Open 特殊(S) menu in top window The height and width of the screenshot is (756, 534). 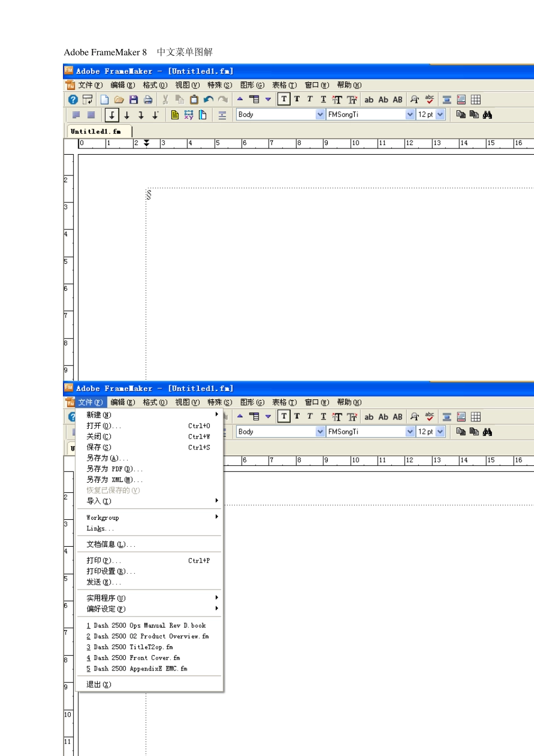[220, 85]
